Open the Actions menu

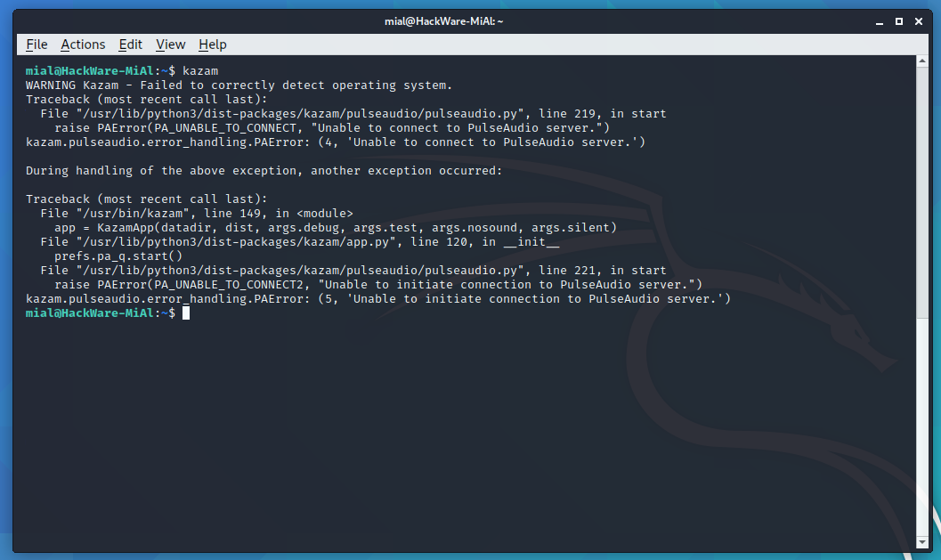point(83,45)
